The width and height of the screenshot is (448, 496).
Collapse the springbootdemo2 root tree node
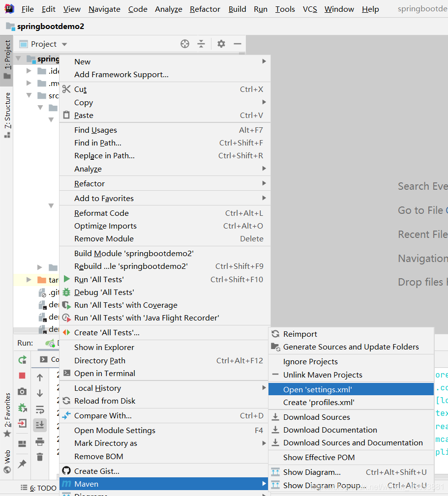click(x=18, y=58)
